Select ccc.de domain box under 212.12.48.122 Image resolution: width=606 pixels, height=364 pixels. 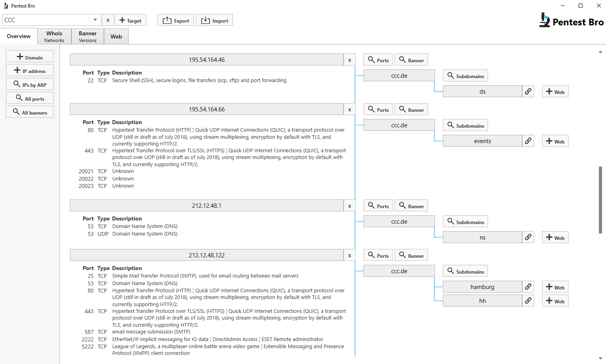(399, 271)
